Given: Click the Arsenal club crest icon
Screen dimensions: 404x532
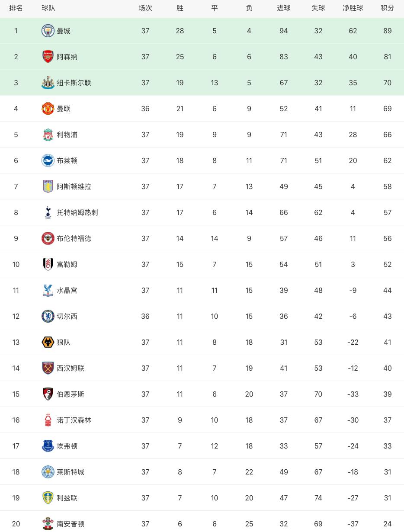Looking at the screenshot, I should 48,57.
